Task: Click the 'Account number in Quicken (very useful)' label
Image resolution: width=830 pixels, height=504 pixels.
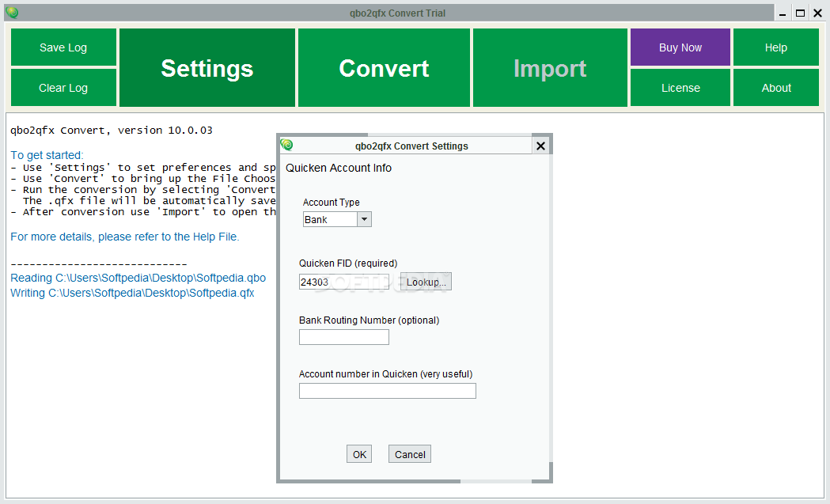Action: coord(386,374)
